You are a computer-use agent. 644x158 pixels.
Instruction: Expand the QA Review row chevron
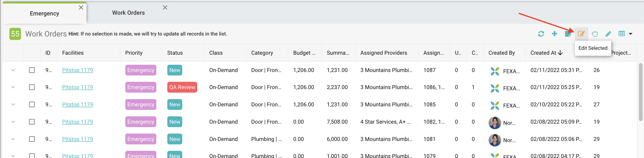[x=13, y=87]
